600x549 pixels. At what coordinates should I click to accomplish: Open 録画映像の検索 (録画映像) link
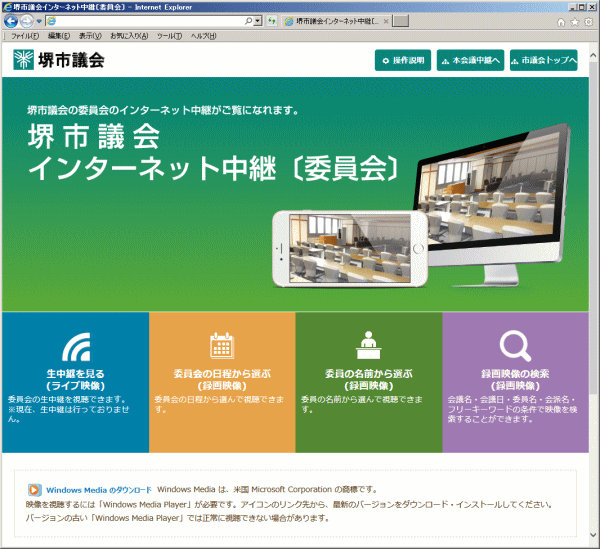(515, 380)
